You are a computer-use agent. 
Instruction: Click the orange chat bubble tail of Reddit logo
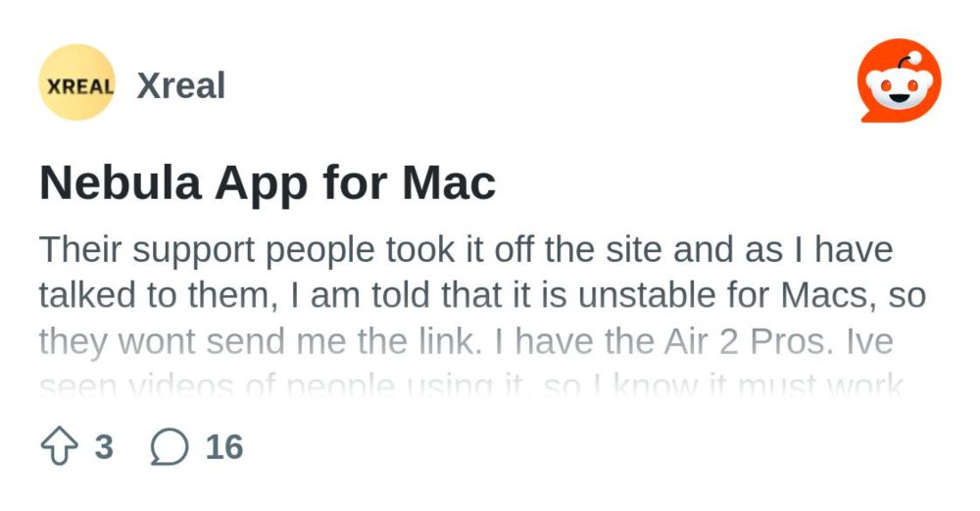point(869,116)
